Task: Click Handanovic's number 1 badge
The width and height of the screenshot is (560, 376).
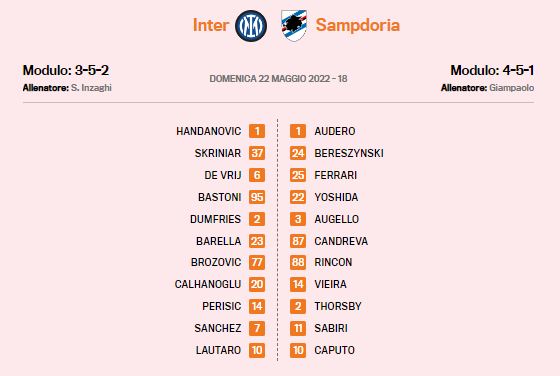Action: click(257, 131)
